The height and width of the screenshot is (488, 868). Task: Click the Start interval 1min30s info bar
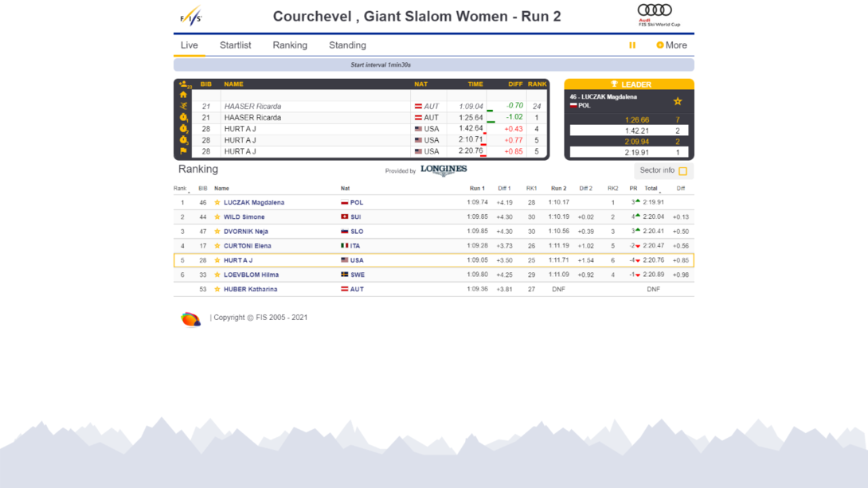coord(434,64)
